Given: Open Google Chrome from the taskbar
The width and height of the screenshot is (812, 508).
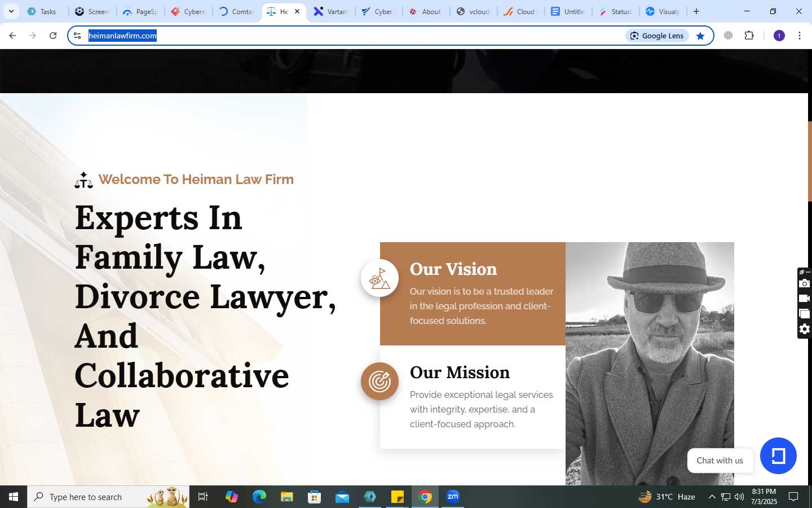Looking at the screenshot, I should point(425,497).
